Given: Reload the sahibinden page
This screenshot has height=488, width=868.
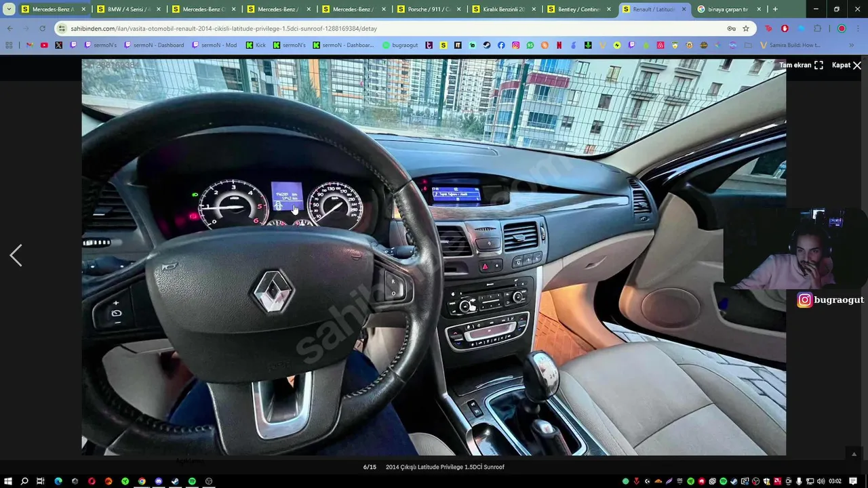Looking at the screenshot, I should [42, 28].
